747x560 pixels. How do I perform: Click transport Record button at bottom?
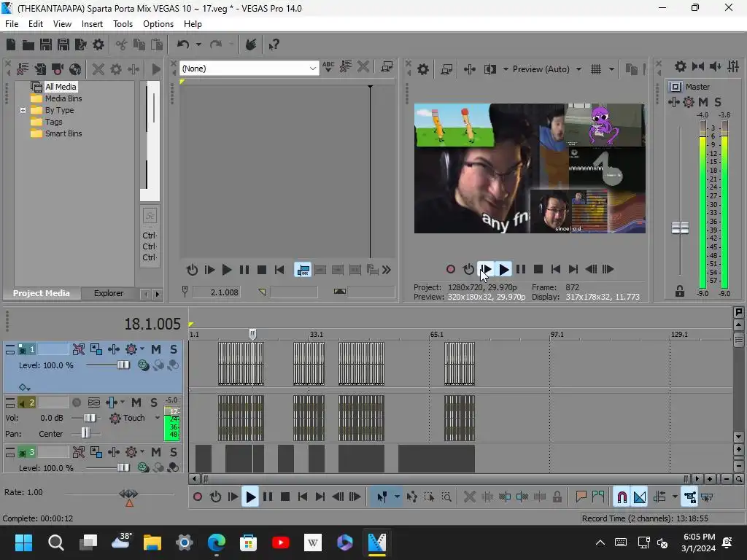[197, 497]
